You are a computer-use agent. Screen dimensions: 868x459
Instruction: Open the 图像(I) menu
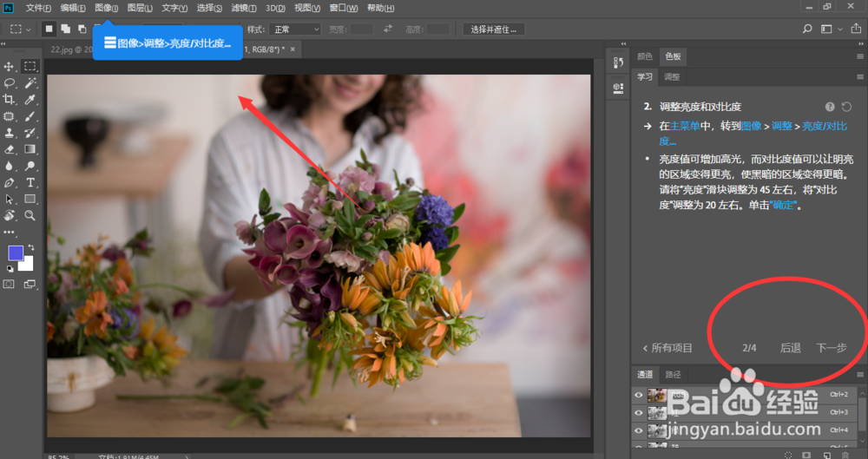(x=106, y=8)
